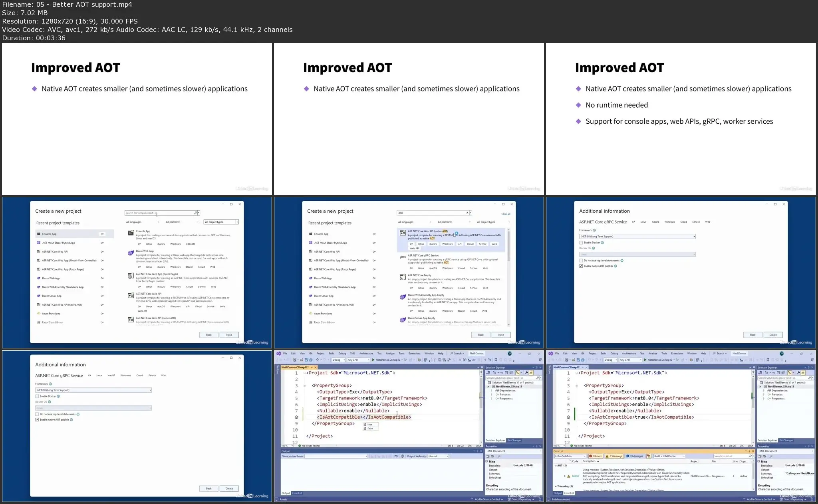
Task: Click bookmark icon in Output-window frame toolbar
Action: point(496,360)
